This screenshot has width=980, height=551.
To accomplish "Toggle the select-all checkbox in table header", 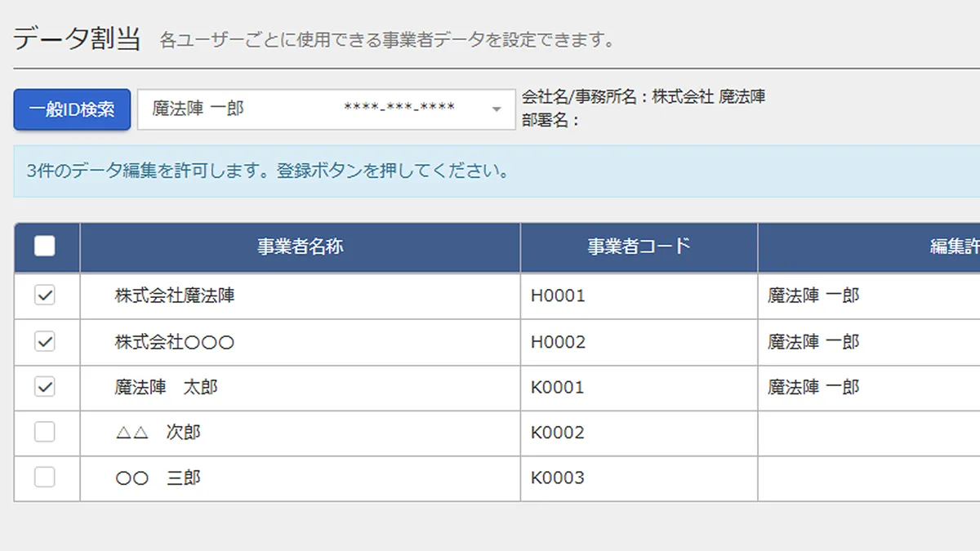I will (45, 247).
